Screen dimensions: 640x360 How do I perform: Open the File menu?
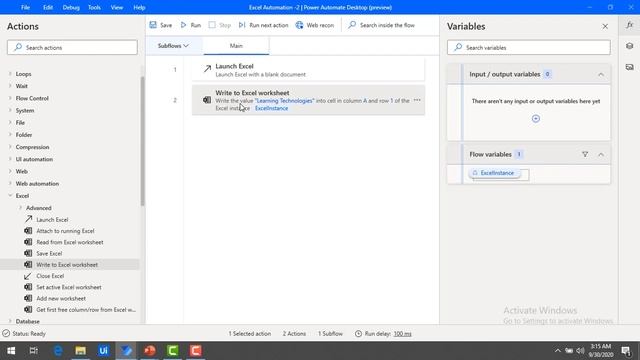tap(25, 7)
